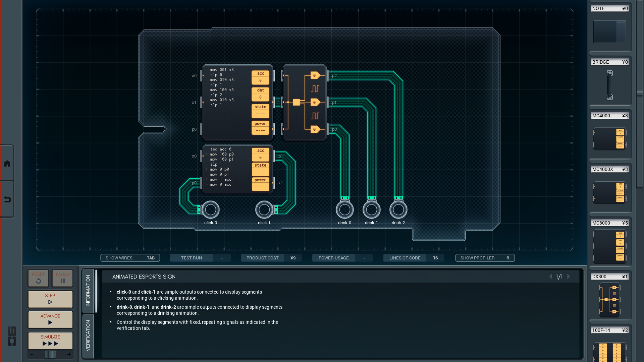
Task: Select the NOTE part thumbnail
Action: 609,32
